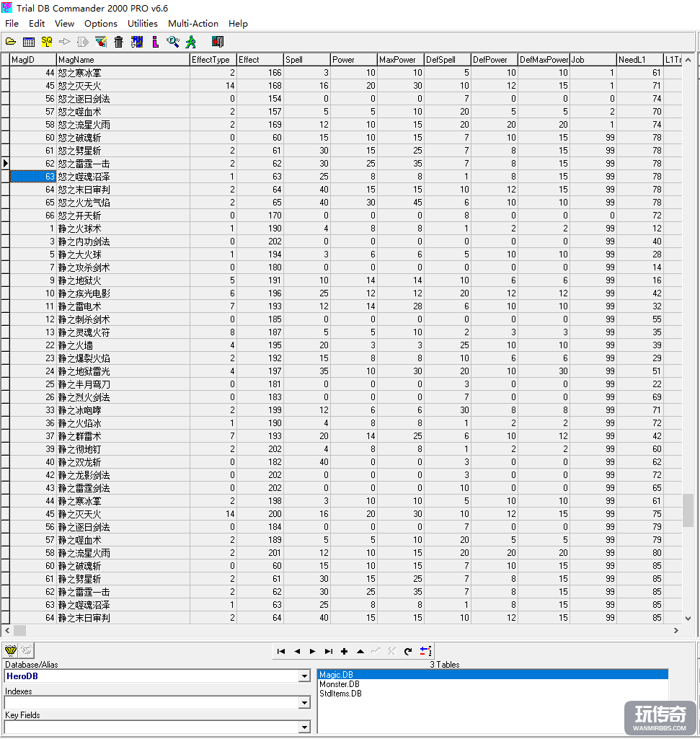700x739 pixels.
Task: Insert a new record with plus icon
Action: pos(344,651)
